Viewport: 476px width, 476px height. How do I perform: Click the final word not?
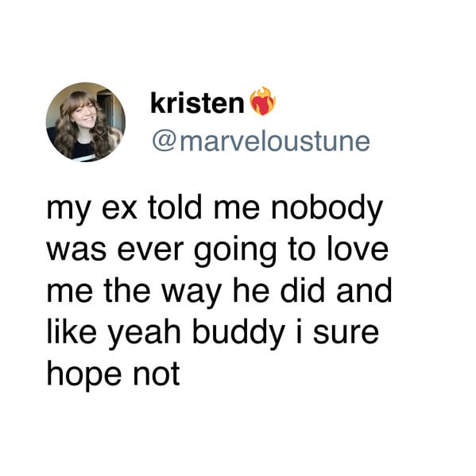(157, 375)
